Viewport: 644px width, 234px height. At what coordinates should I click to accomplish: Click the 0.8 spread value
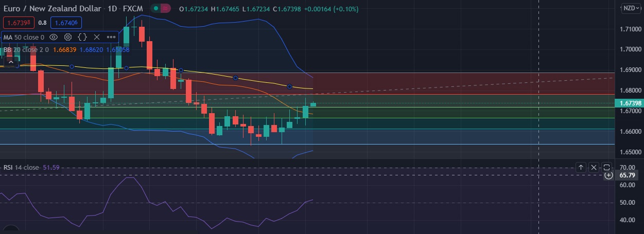click(42, 23)
